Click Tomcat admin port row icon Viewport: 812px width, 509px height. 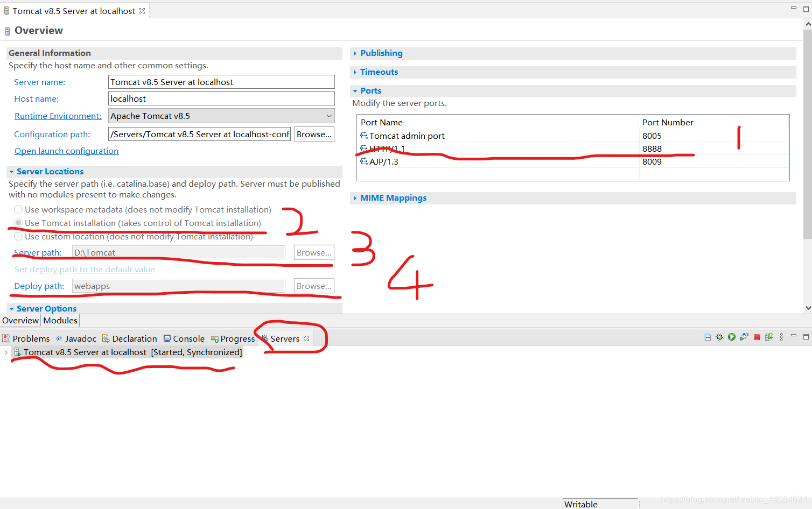pyautogui.click(x=364, y=136)
